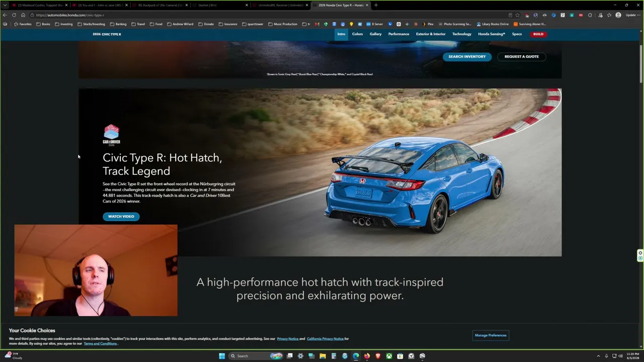
Task: Open the Gmail bookmark icon
Action: coord(317,24)
